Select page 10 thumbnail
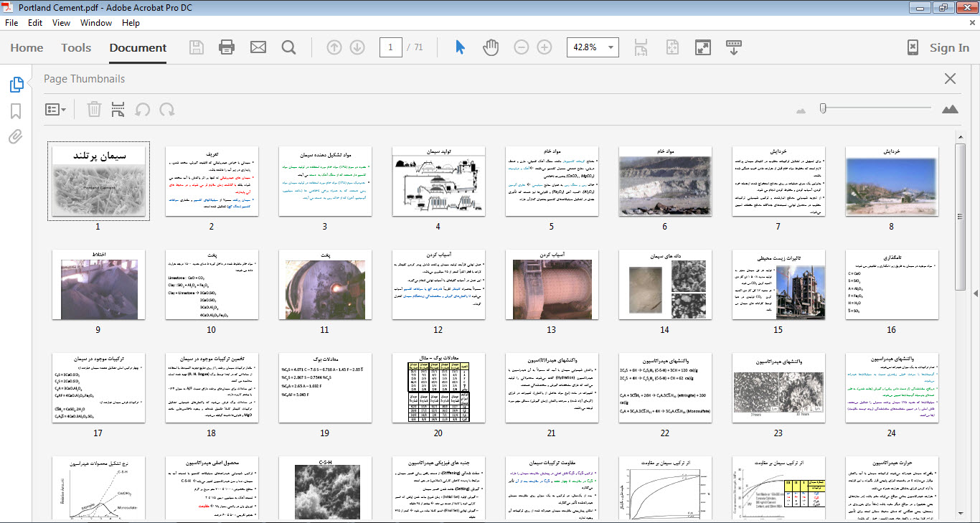Screen dimensions: 980x523 click(212, 285)
